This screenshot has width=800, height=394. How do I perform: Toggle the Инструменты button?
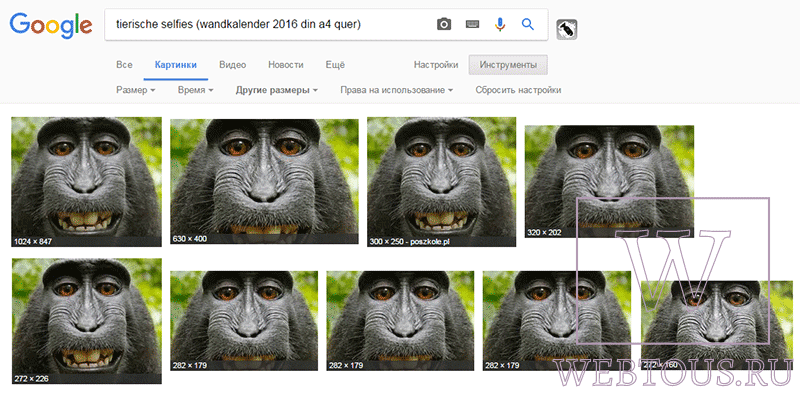[508, 65]
